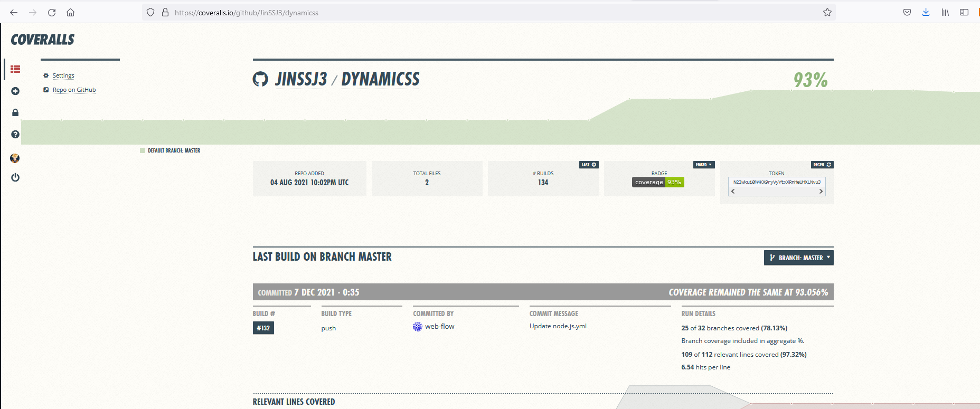Screen dimensions: 980x409
Task: Click the '25 of 32 branches covered' line
Action: (x=734, y=328)
